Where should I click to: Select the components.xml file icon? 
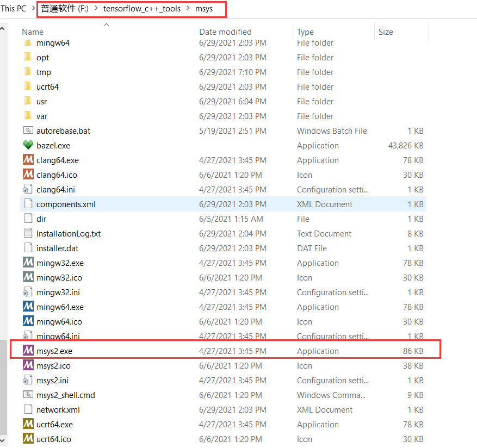pyautogui.click(x=28, y=204)
